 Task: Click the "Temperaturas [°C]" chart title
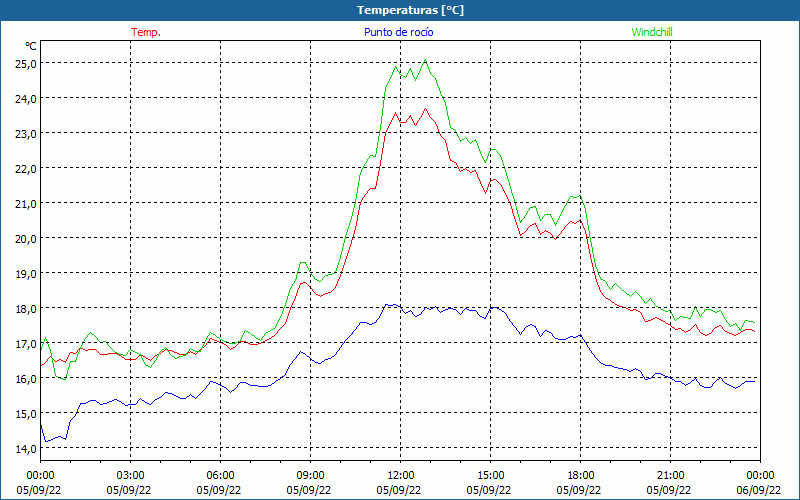410,10
